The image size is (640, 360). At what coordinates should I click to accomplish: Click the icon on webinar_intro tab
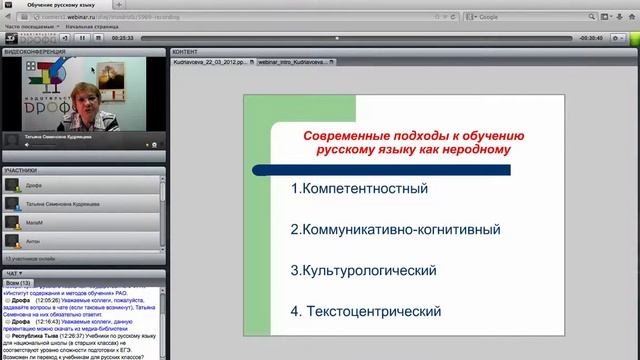point(331,62)
